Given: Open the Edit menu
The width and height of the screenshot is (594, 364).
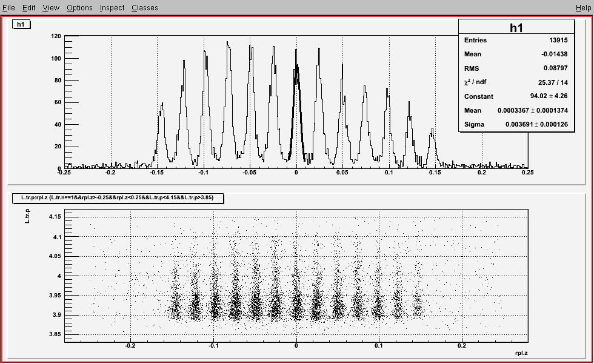Looking at the screenshot, I should coord(29,7).
